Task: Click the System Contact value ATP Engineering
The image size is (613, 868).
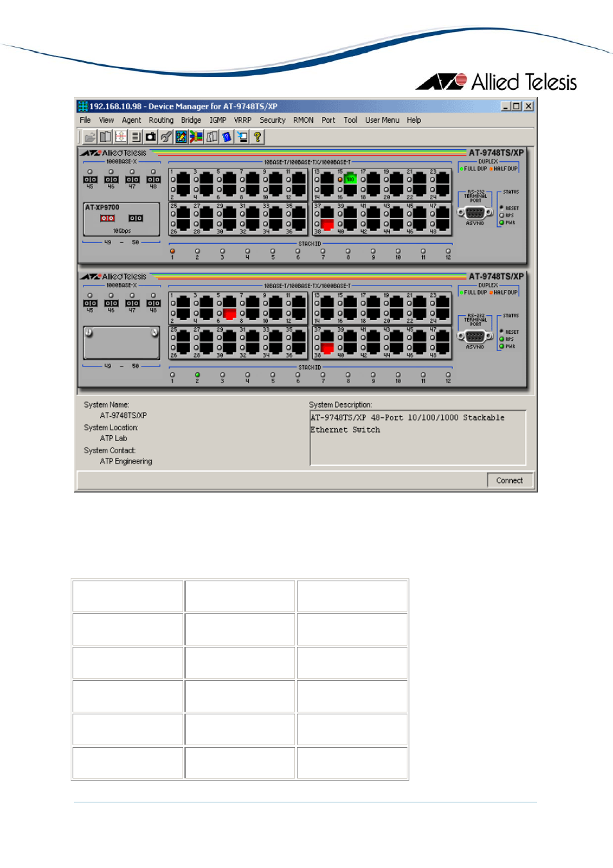Action: [x=126, y=462]
